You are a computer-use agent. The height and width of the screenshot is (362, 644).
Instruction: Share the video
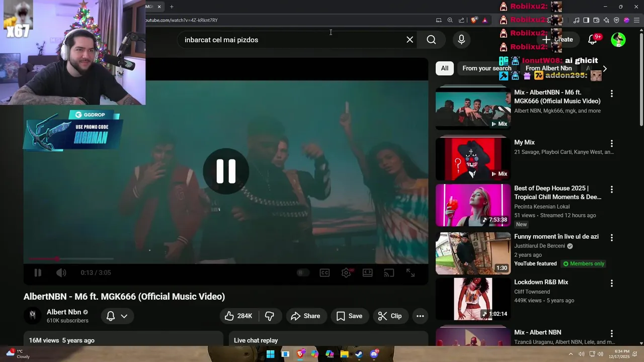pyautogui.click(x=305, y=316)
